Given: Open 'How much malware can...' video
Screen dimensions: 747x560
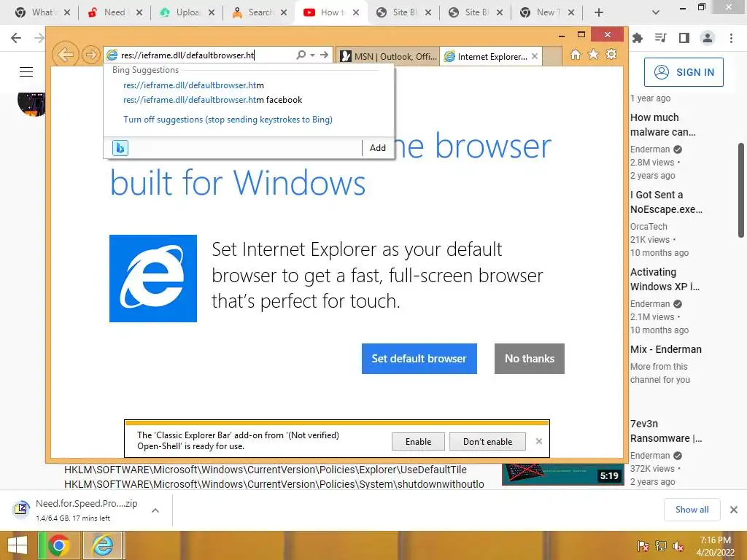Looking at the screenshot, I should [662, 125].
